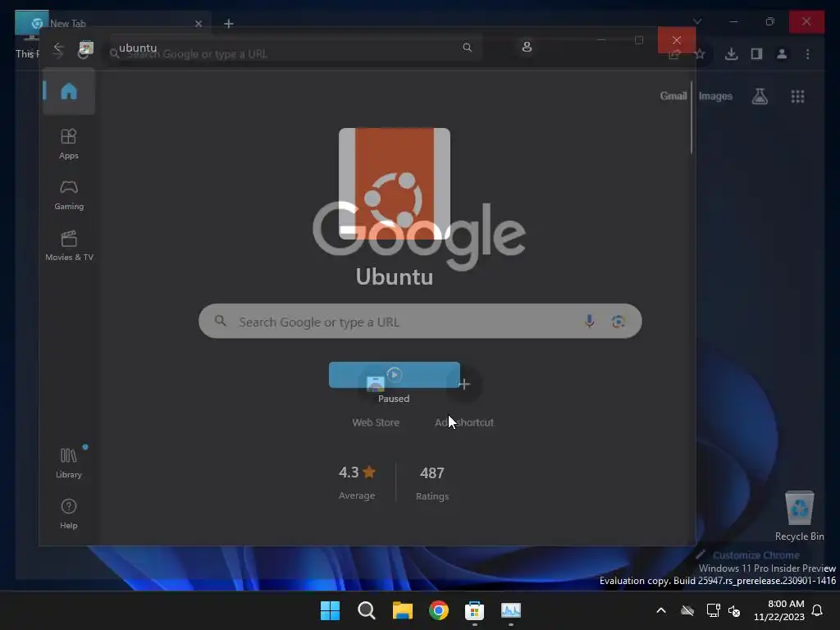Open Images link on Chrome new tab
The width and height of the screenshot is (840, 630).
715,96
